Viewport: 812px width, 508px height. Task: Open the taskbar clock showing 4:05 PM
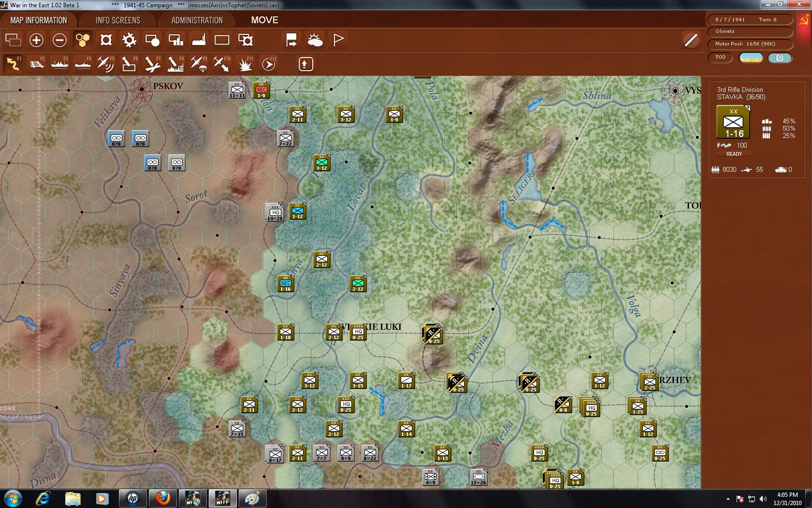[787, 499]
